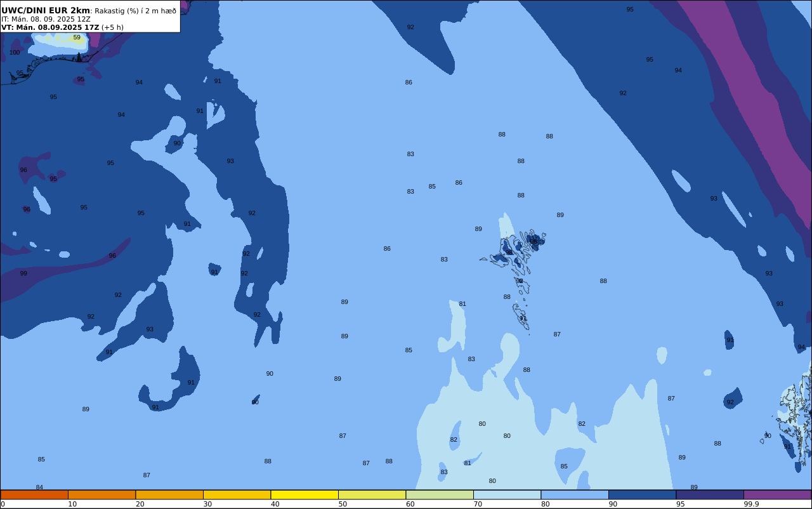The image size is (812, 509).
Task: Click the '99.9' tick label on the color scale
Action: click(x=752, y=504)
